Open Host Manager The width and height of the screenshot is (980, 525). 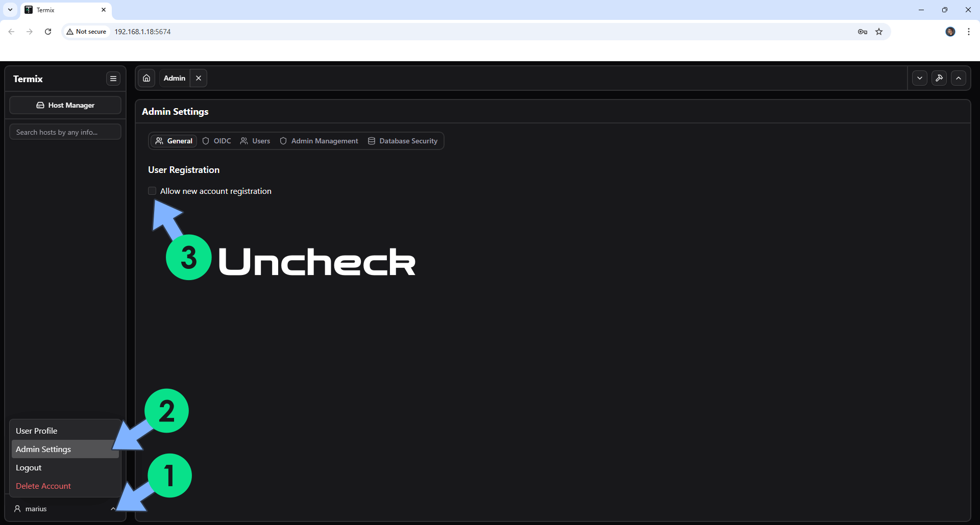65,105
